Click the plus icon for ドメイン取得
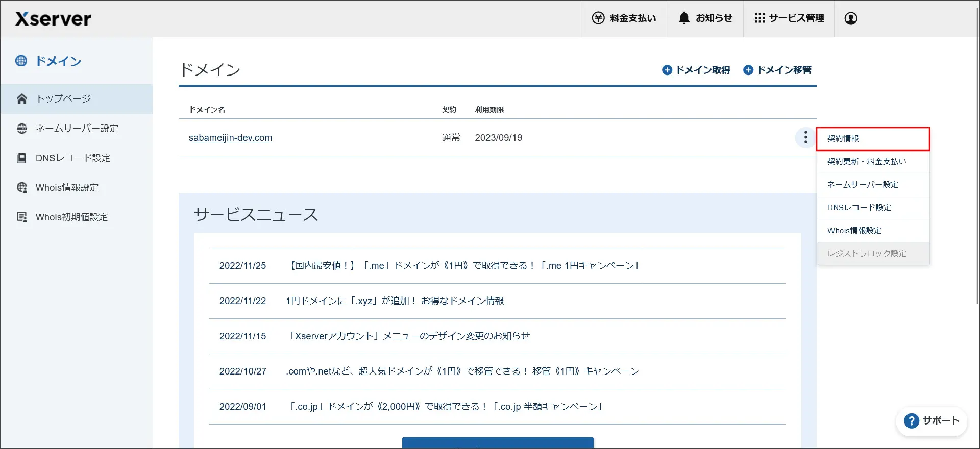 [667, 70]
